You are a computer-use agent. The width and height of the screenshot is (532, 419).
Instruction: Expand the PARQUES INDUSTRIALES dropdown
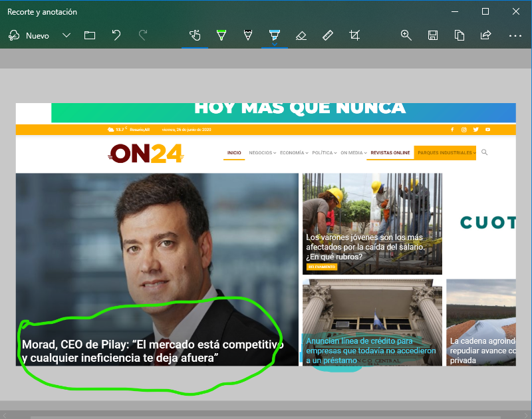445,153
